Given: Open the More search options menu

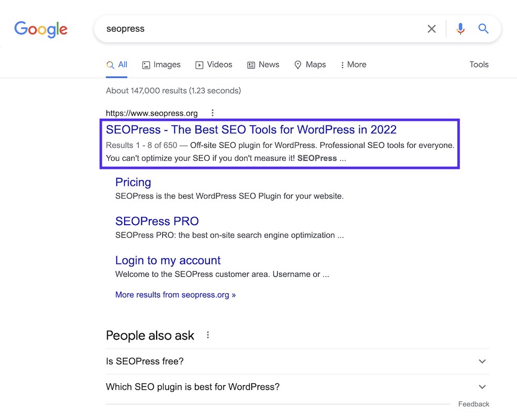Looking at the screenshot, I should coord(354,65).
